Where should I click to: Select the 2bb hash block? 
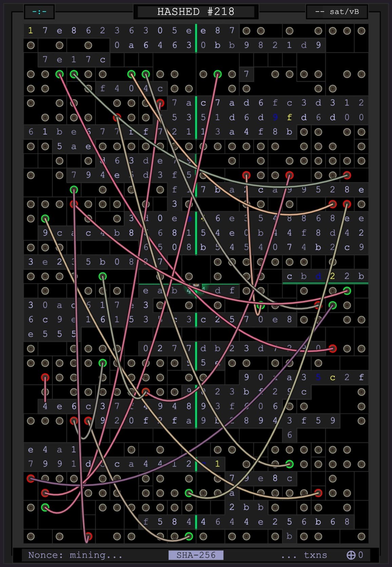click(x=246, y=507)
